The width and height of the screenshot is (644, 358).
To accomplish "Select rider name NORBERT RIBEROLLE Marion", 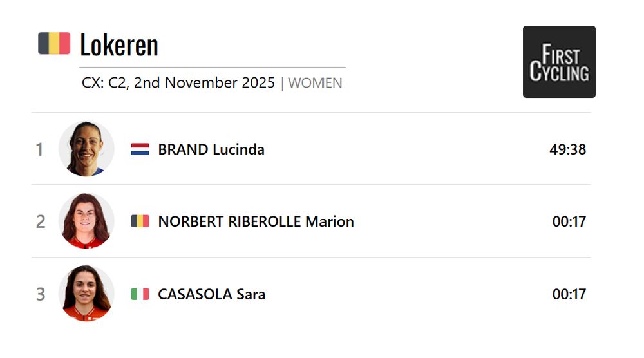I will (x=256, y=221).
